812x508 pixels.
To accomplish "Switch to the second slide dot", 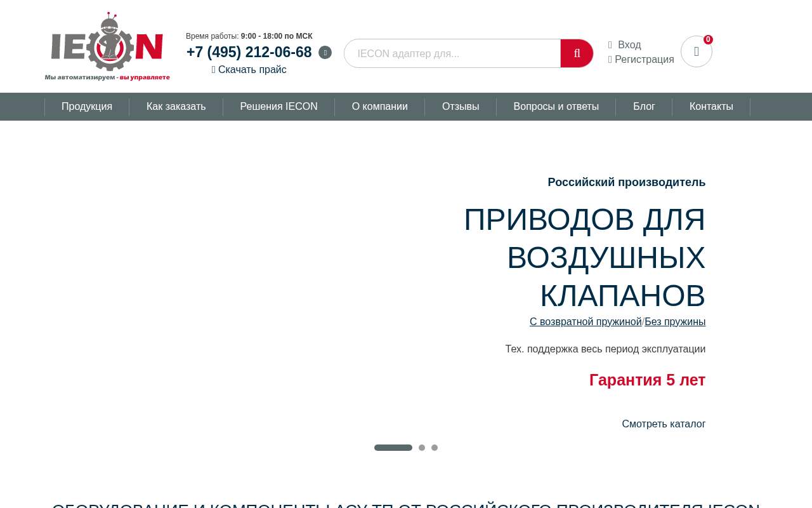I will [422, 448].
